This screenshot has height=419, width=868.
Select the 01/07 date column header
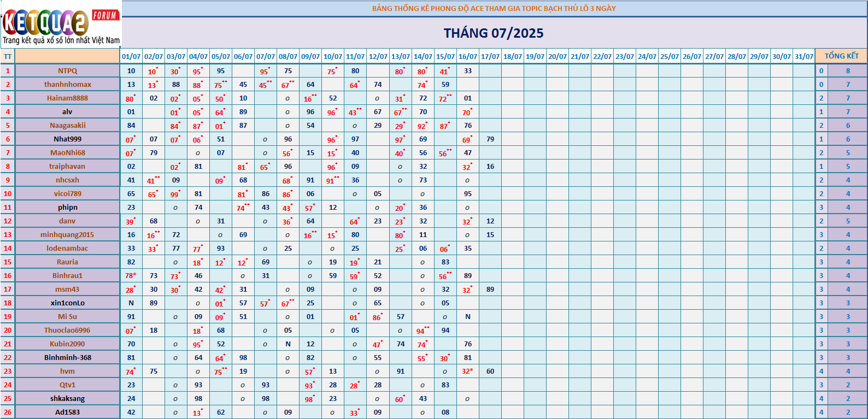131,56
